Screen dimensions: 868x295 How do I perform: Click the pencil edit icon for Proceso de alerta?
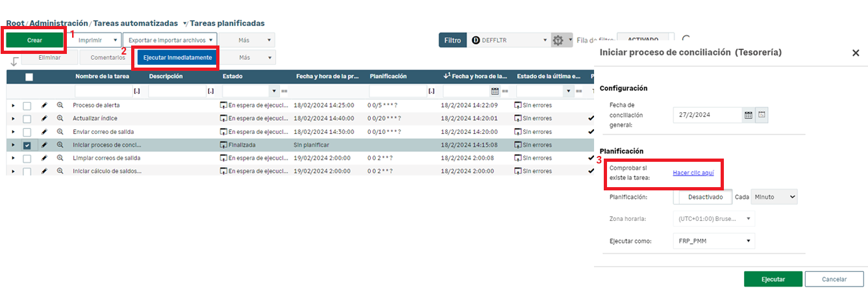(44, 105)
